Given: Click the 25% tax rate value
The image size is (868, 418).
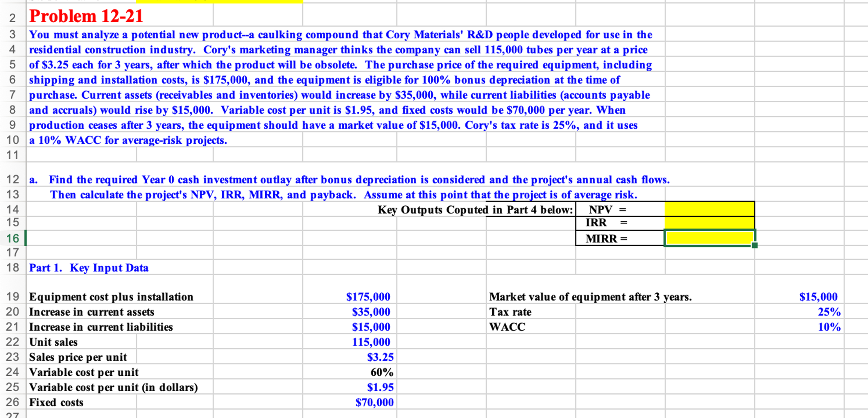Looking at the screenshot, I should point(829,312).
